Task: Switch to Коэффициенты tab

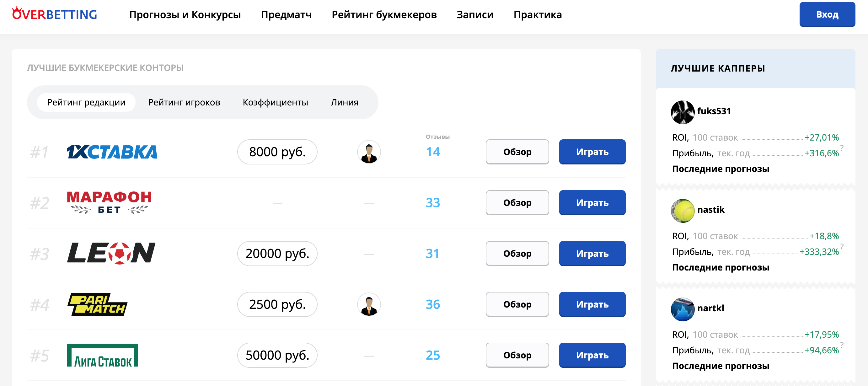Action: tap(275, 102)
